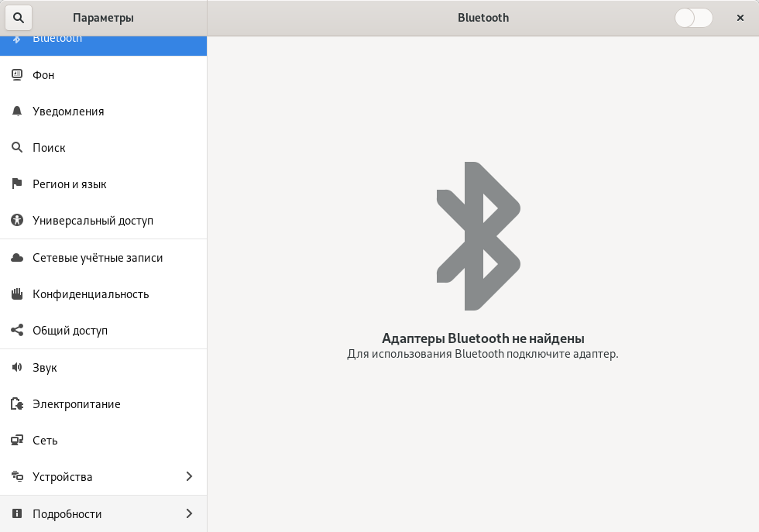The width and height of the screenshot is (759, 532).
Task: Open the Сеть settings panel
Action: coord(45,441)
